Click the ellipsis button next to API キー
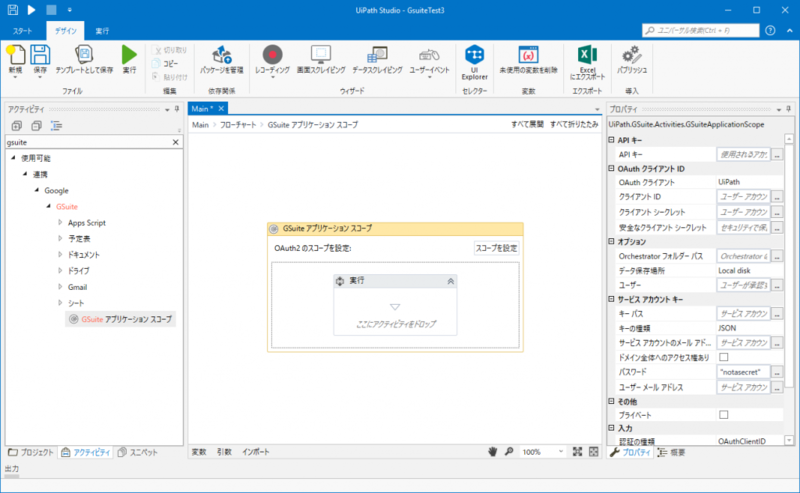 tap(777, 154)
